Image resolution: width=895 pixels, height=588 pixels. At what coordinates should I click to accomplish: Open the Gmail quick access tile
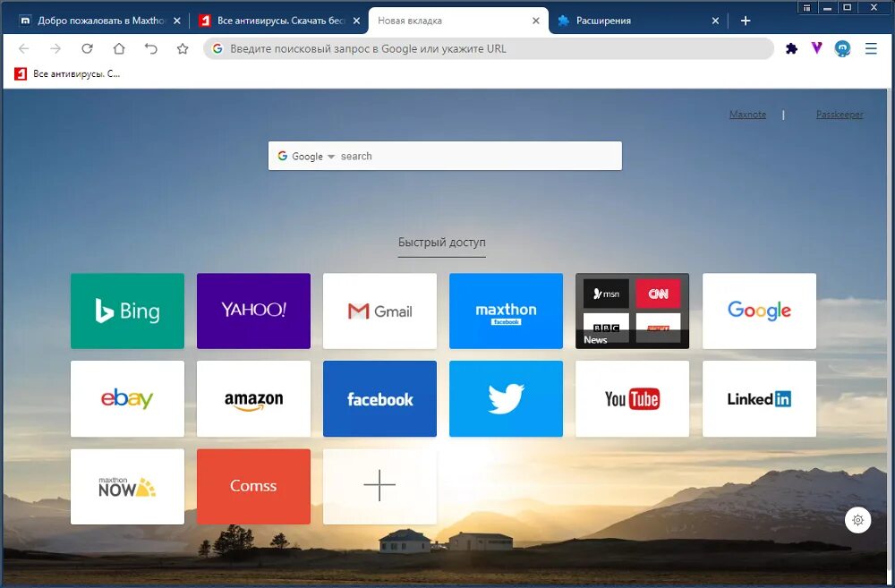379,311
